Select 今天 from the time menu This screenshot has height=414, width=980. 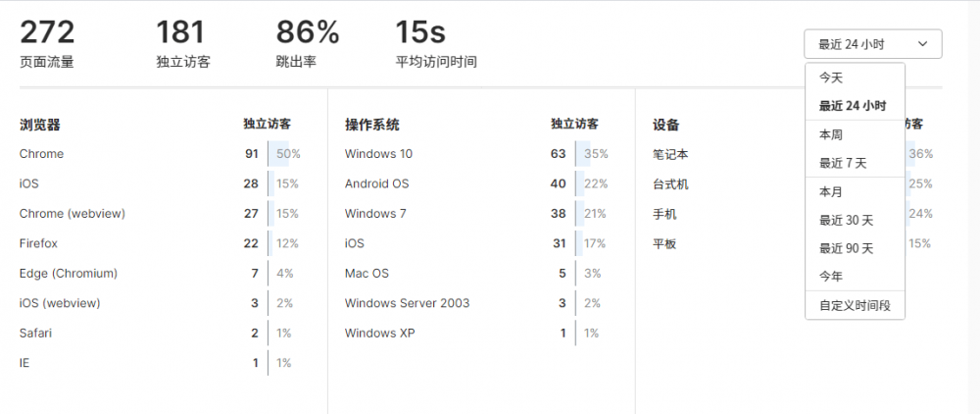831,77
